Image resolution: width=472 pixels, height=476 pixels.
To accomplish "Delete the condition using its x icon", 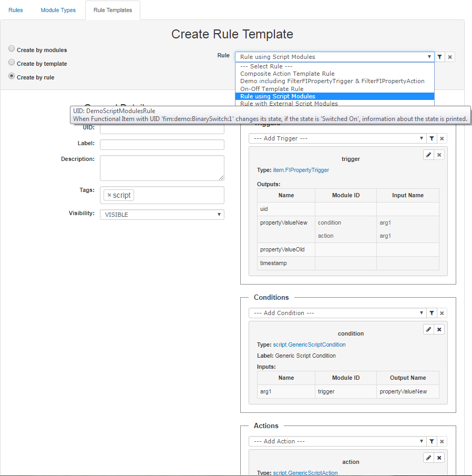I will (439, 329).
